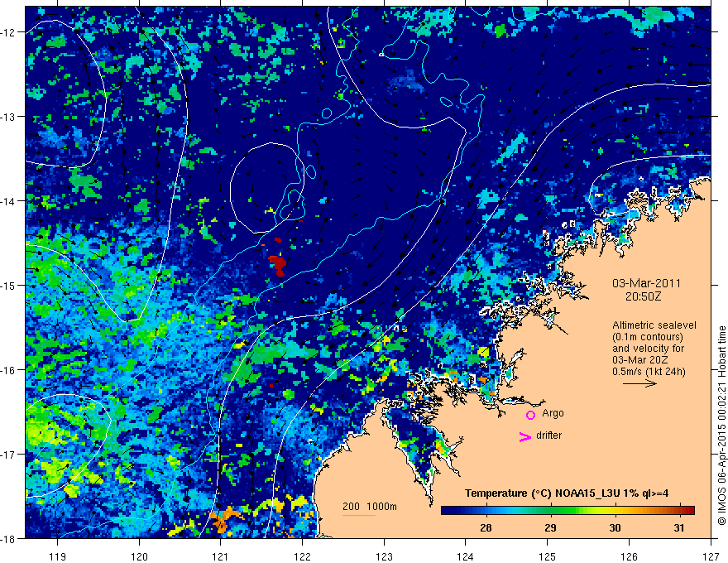
Task: Click the latitude axis label -13
Action: pos(8,117)
